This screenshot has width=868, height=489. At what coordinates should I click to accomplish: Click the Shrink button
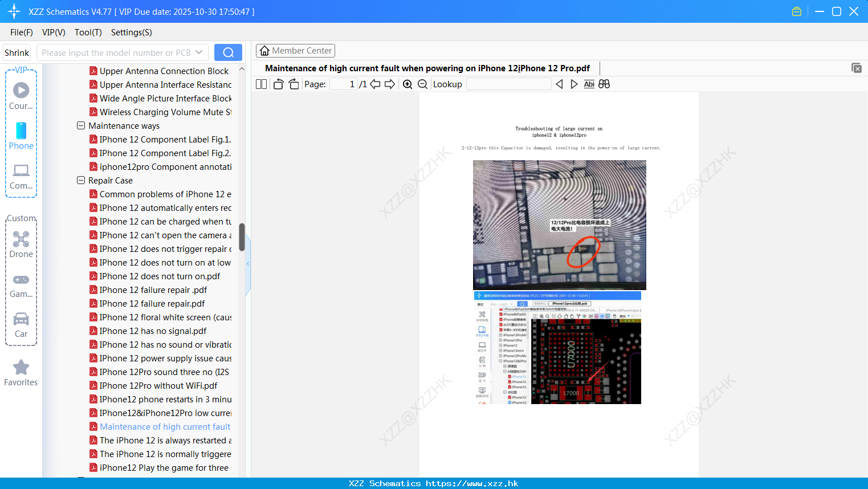(x=17, y=52)
